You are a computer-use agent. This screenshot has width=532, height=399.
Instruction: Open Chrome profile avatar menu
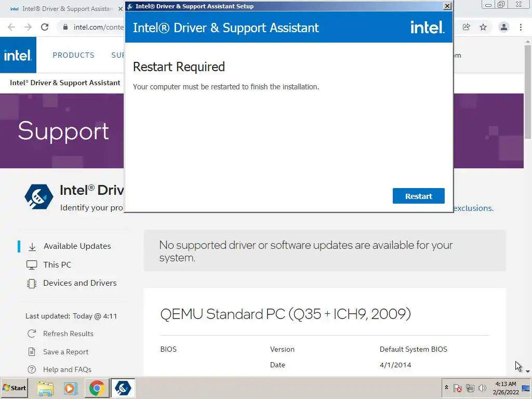click(x=504, y=27)
